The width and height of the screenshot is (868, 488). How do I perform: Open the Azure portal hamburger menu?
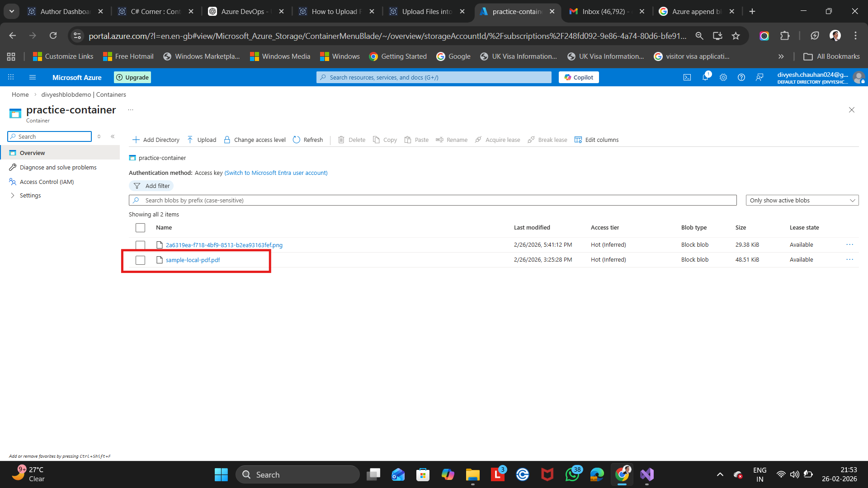pos(33,77)
